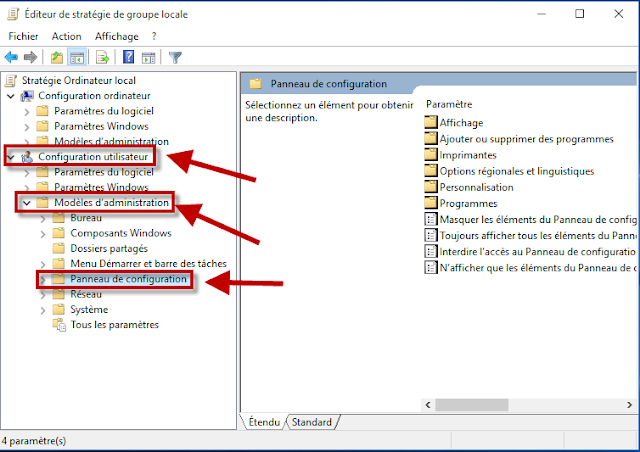Select user Paramètres Windows tree item

click(101, 187)
